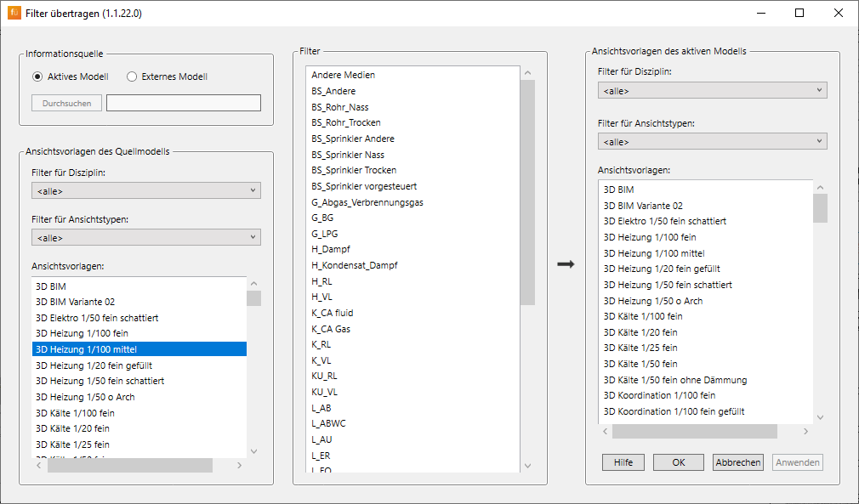Select the Aktives Modell radio button
Screen dimensions: 859x504
click(37, 76)
